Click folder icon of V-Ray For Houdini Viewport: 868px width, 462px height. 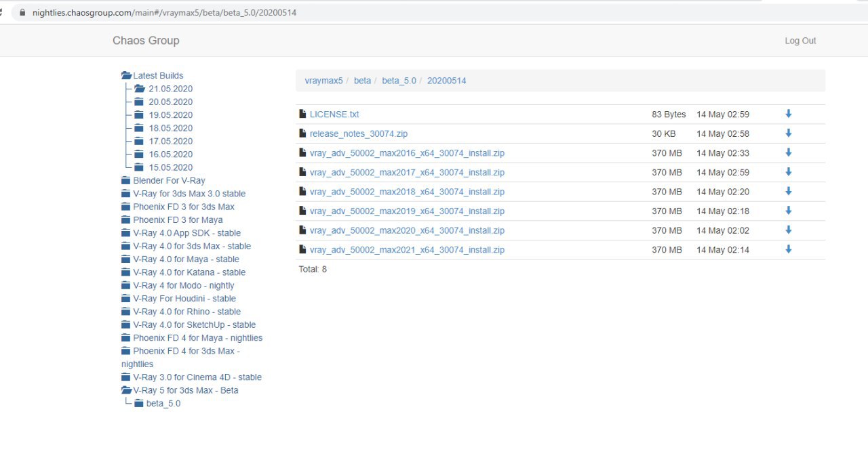[125, 298]
